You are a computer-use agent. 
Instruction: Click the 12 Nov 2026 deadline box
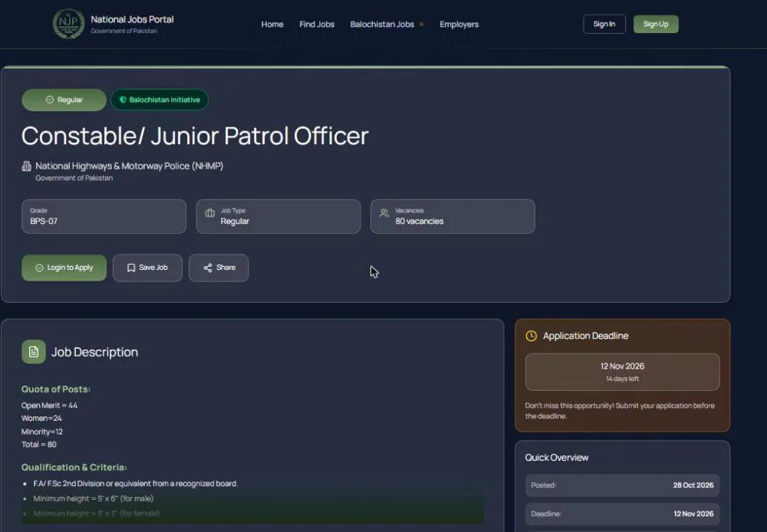(622, 372)
